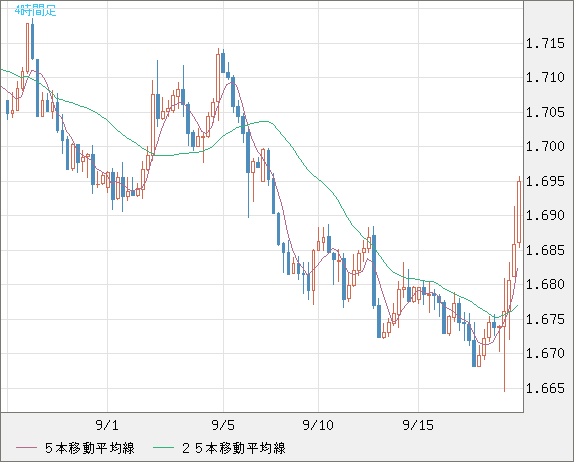This screenshot has width=574, height=462.
Task: Click the 25本移動平均線 legend label
Action: (x=234, y=448)
